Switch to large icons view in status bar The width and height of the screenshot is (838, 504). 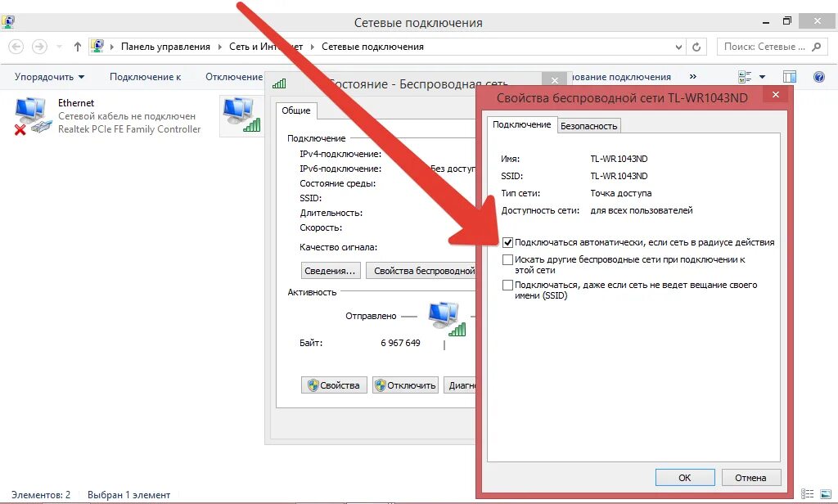(x=827, y=494)
